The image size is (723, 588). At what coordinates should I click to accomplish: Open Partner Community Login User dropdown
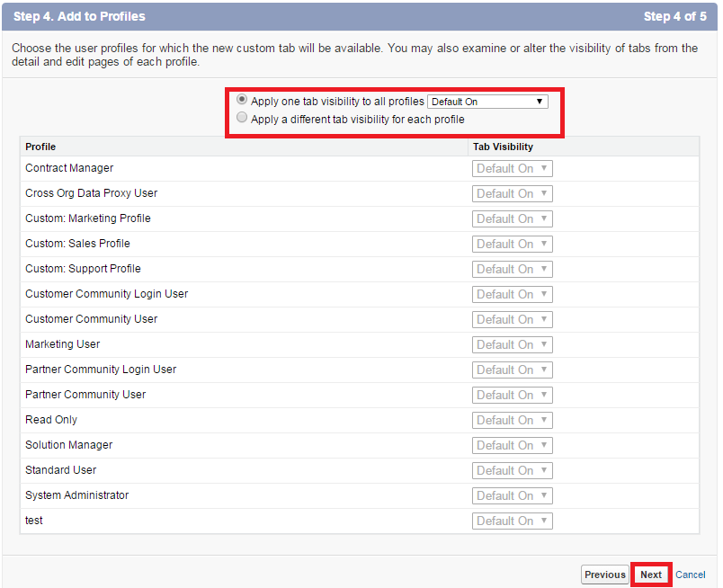pos(512,370)
